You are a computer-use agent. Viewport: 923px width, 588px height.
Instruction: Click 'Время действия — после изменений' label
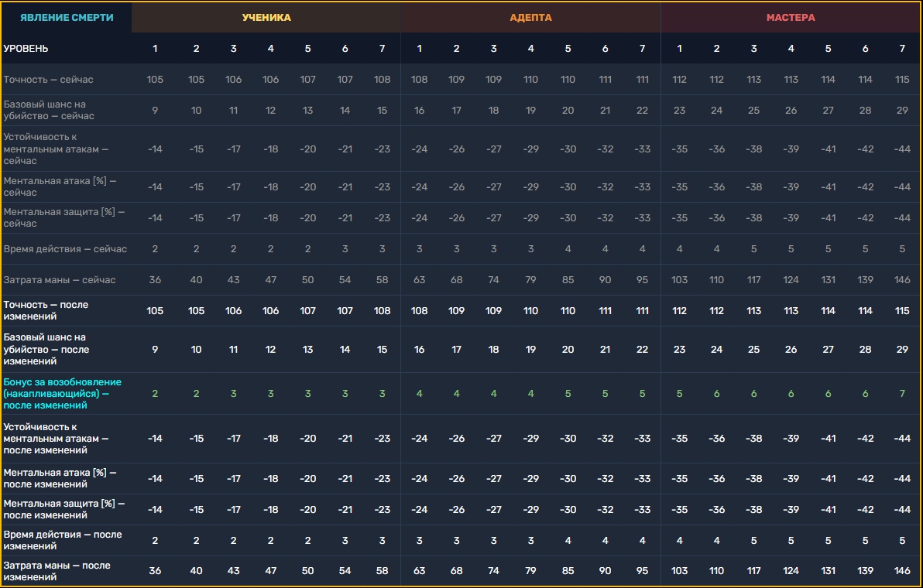(x=63, y=540)
